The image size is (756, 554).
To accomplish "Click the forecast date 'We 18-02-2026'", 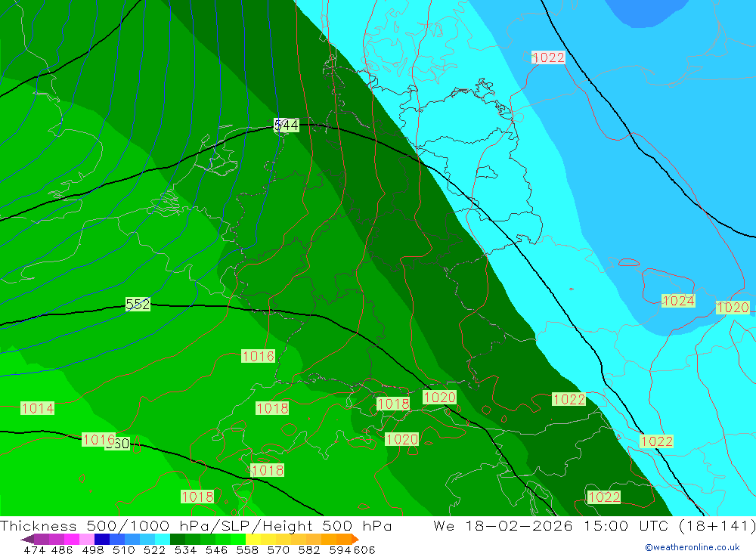I will click(x=503, y=525).
